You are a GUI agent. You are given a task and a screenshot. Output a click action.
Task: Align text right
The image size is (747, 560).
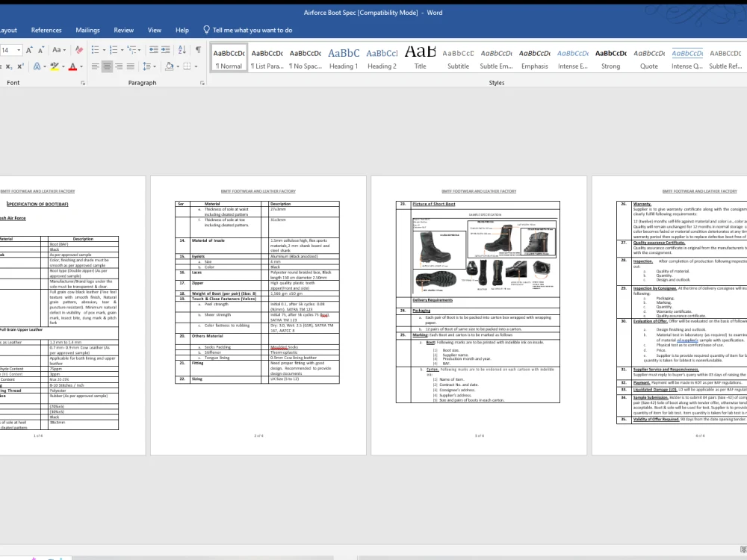[x=119, y=66]
